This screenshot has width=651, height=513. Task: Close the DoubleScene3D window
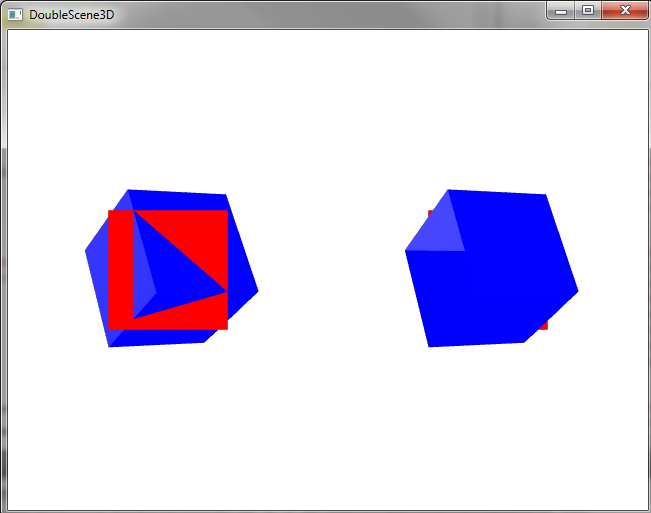625,10
